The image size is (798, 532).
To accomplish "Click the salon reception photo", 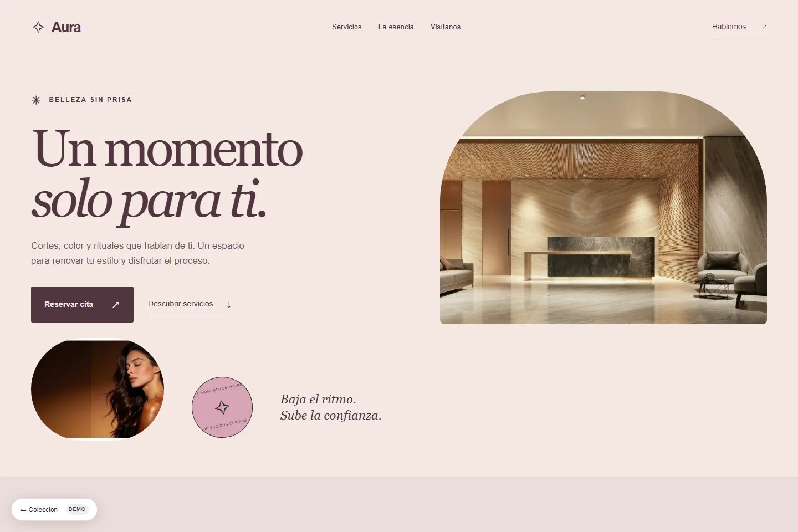I will [x=603, y=208].
